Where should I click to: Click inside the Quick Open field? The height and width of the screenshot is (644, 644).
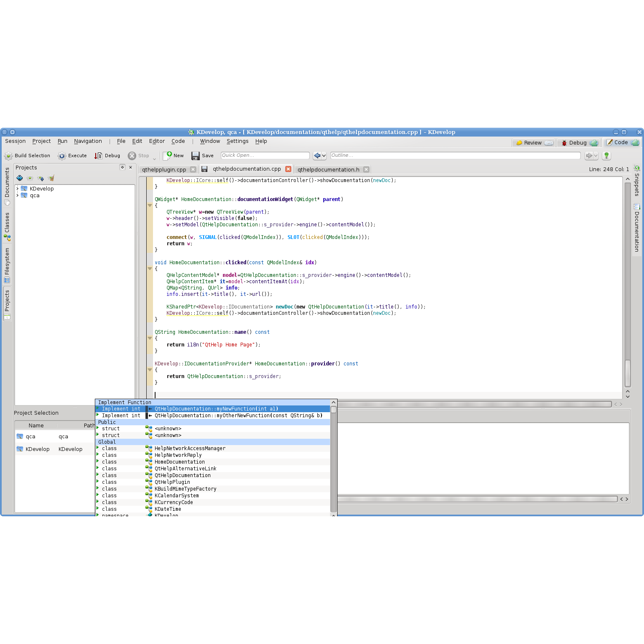point(265,156)
